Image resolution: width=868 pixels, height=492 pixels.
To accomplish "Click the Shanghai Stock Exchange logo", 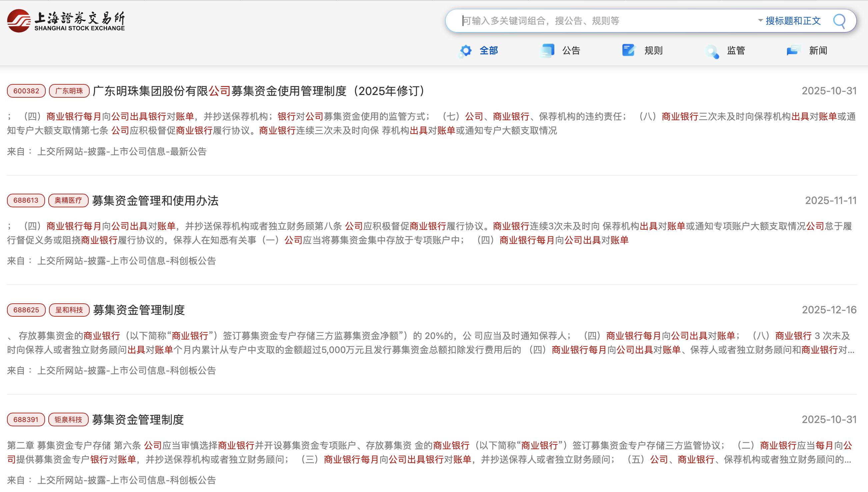I will 66,21.
